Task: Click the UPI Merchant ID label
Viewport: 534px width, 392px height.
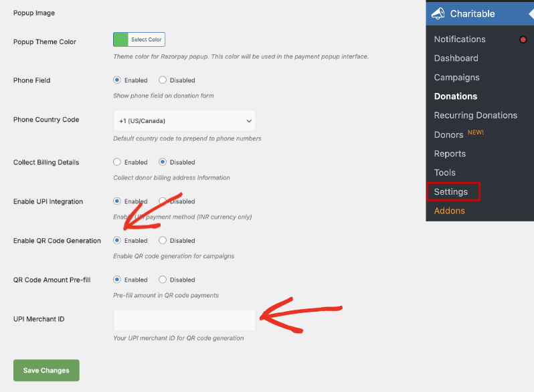Action: pos(39,319)
